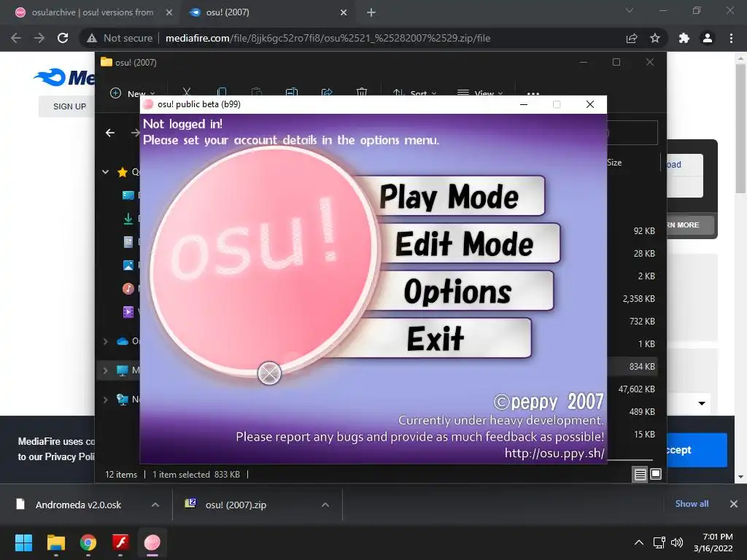Open Chrome profile avatar
747x560 pixels.
pos(708,38)
